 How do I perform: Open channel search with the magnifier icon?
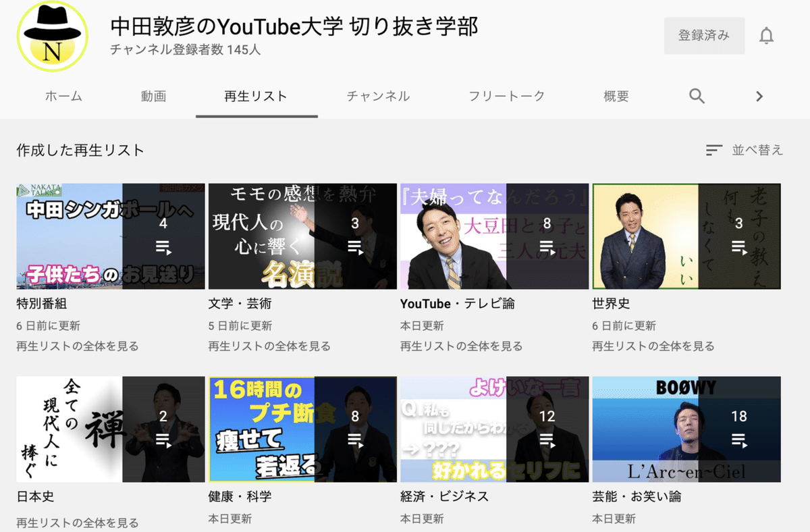[x=697, y=96]
